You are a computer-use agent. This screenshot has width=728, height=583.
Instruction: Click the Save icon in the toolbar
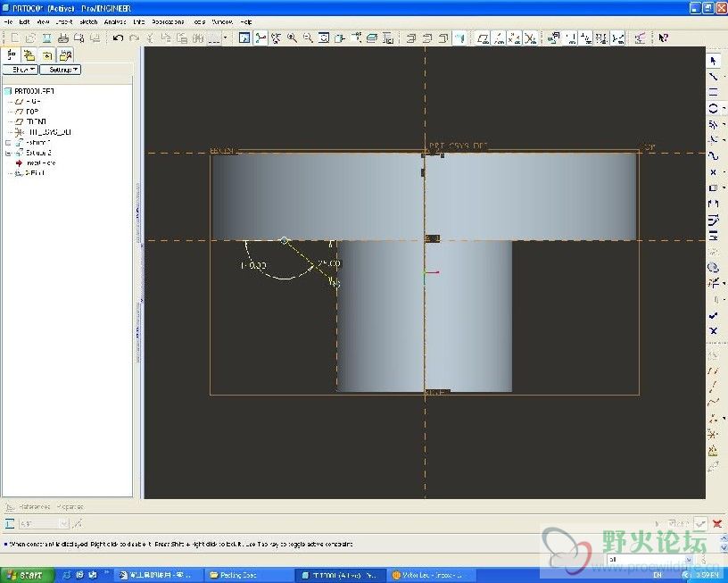(x=46, y=37)
